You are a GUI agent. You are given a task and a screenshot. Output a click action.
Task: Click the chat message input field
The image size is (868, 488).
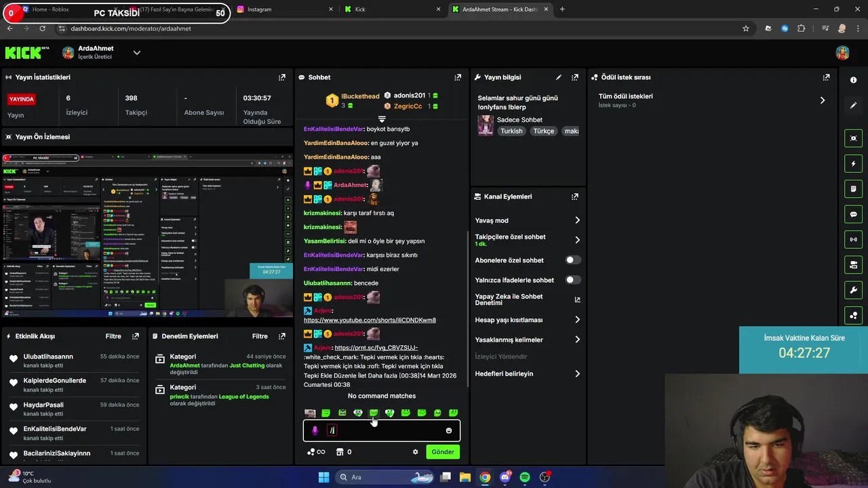click(382, 430)
